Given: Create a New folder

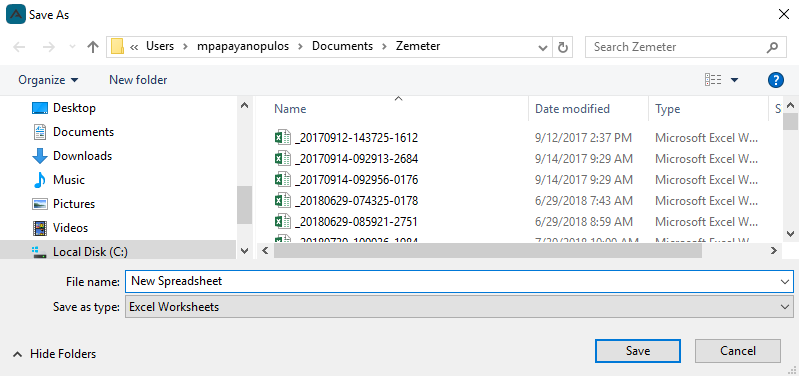Looking at the screenshot, I should click(138, 80).
